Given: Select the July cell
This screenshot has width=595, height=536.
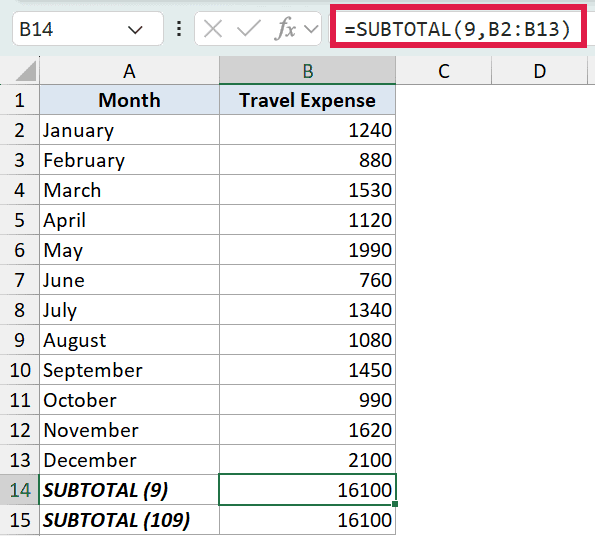Looking at the screenshot, I should [x=129, y=310].
